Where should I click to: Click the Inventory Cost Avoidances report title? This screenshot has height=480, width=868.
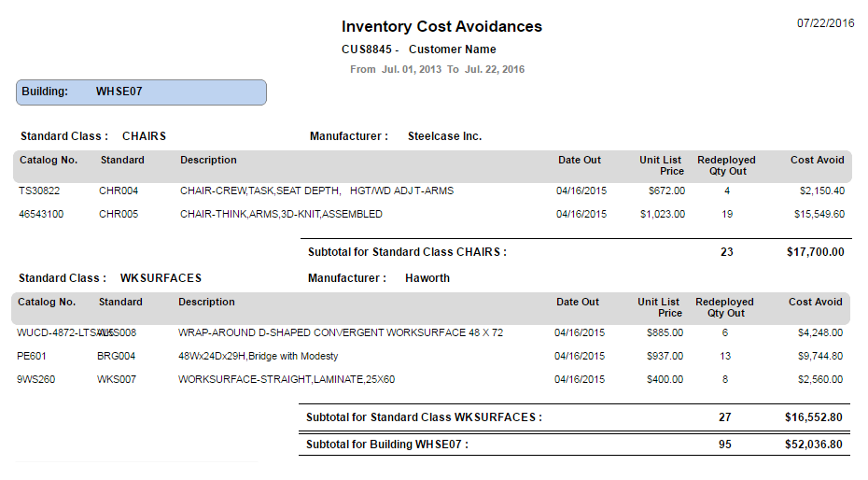coord(441,26)
